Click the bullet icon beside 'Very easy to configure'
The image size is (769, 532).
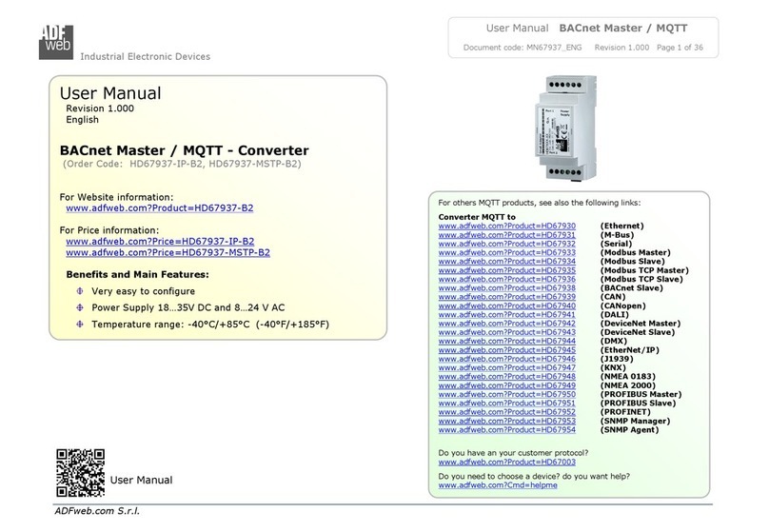80,291
